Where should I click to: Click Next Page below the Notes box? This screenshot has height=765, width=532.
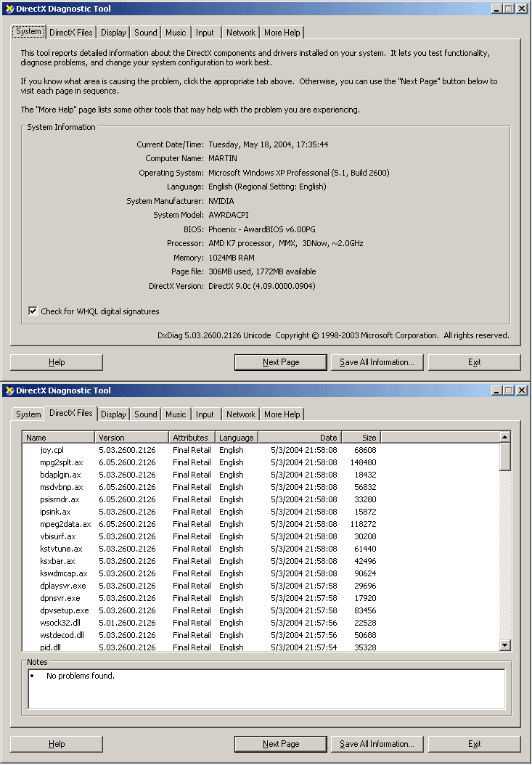[x=281, y=744]
